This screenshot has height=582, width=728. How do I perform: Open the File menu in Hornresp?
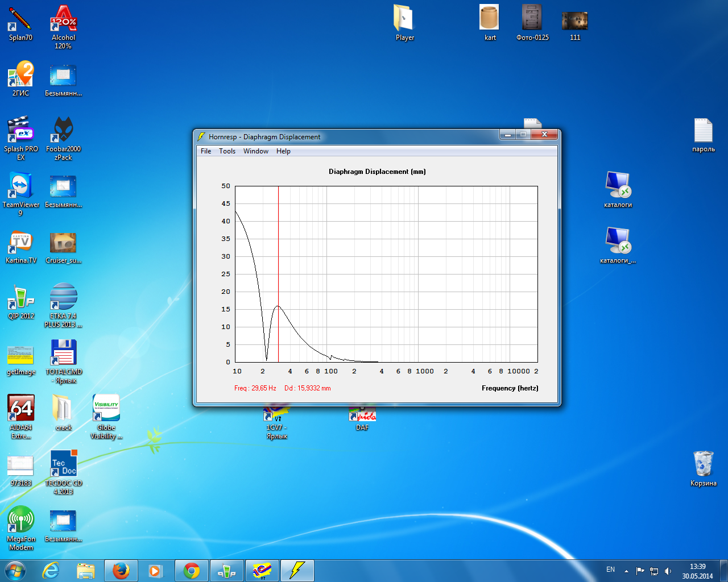[206, 151]
